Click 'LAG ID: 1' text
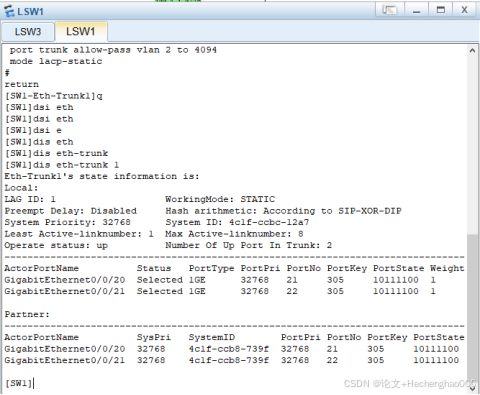Screen dimensions: 480x395 (x=30, y=199)
